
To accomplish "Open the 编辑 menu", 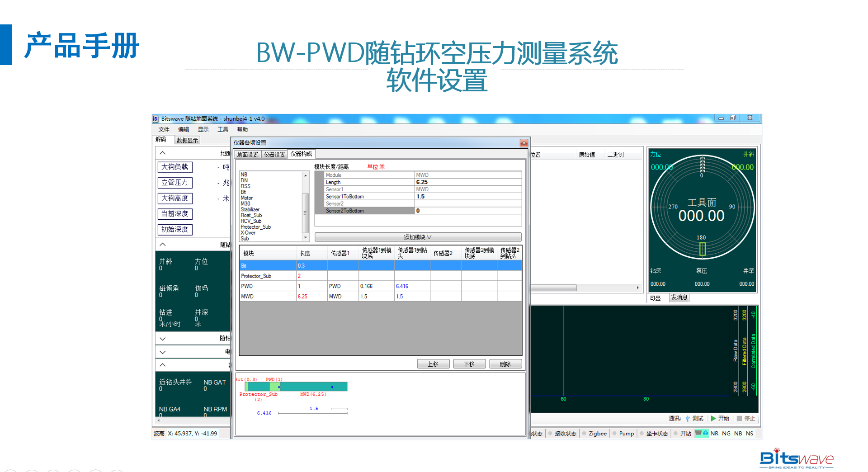I will point(184,130).
